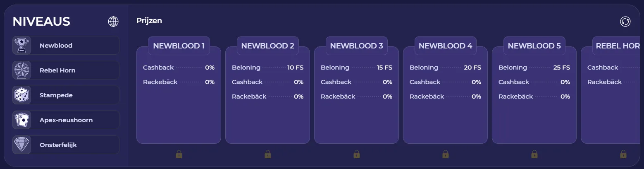Click the lock under Newblood 2

[x=268, y=155]
